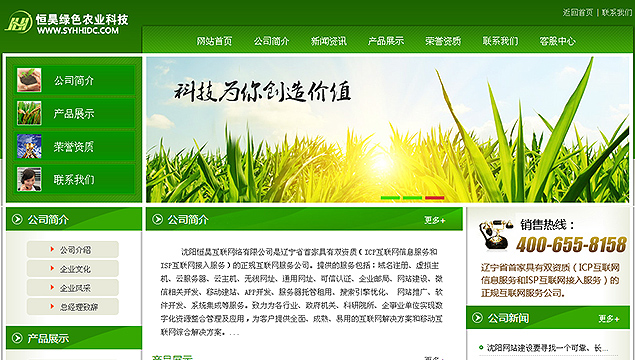Click the 恒昊绿色农业科技 logo icon
This screenshot has height=360, width=635.
coord(18,22)
